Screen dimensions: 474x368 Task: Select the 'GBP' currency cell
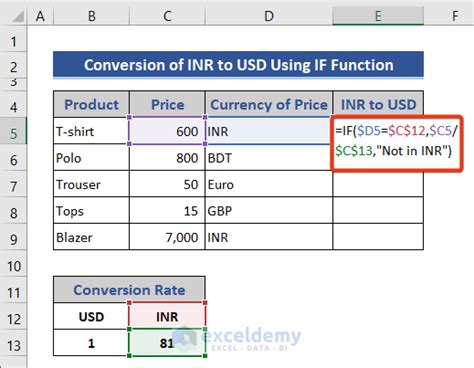pyautogui.click(x=269, y=210)
